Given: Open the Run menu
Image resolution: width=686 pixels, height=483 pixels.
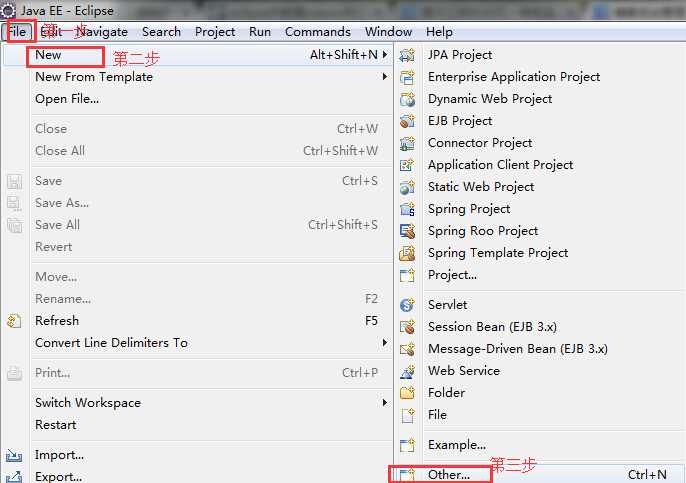Looking at the screenshot, I should (x=260, y=32).
